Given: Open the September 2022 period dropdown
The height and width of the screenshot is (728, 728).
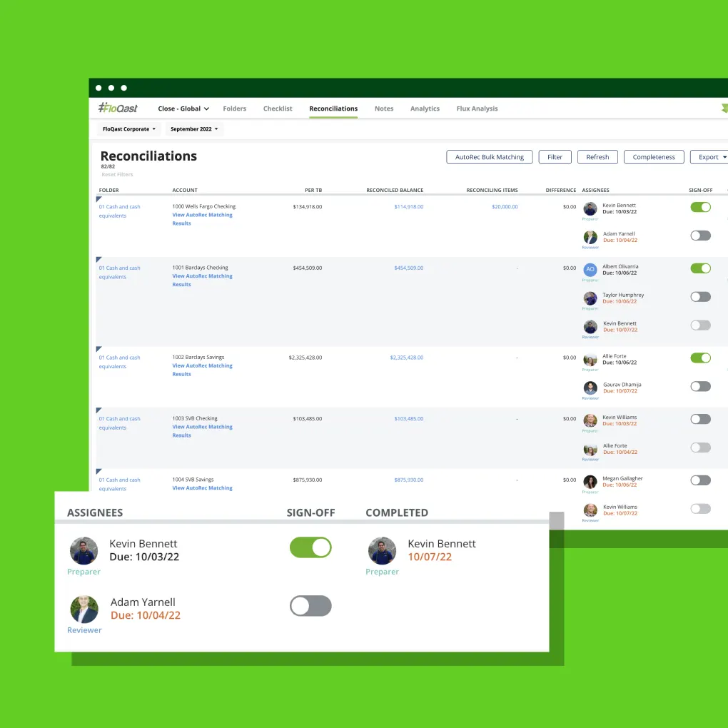Looking at the screenshot, I should (194, 129).
